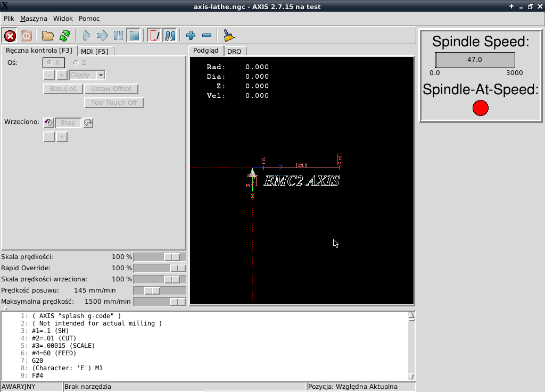This screenshot has height=392, width=545.
Task: Toggle the emergency stop button
Action: 10,36
